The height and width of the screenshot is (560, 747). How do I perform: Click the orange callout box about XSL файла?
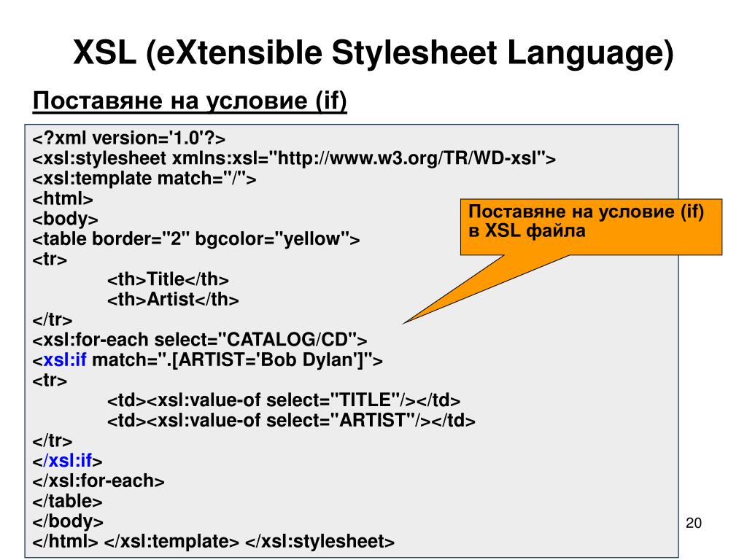[x=591, y=227]
